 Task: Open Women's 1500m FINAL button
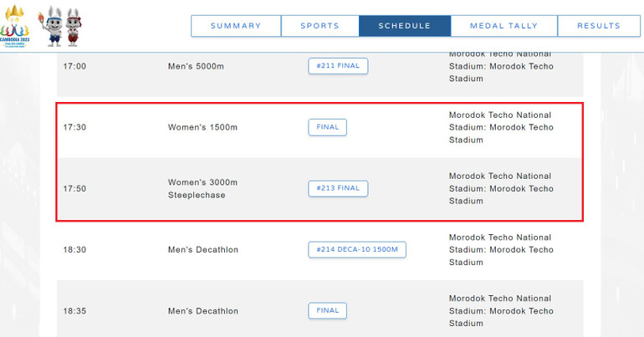click(328, 127)
